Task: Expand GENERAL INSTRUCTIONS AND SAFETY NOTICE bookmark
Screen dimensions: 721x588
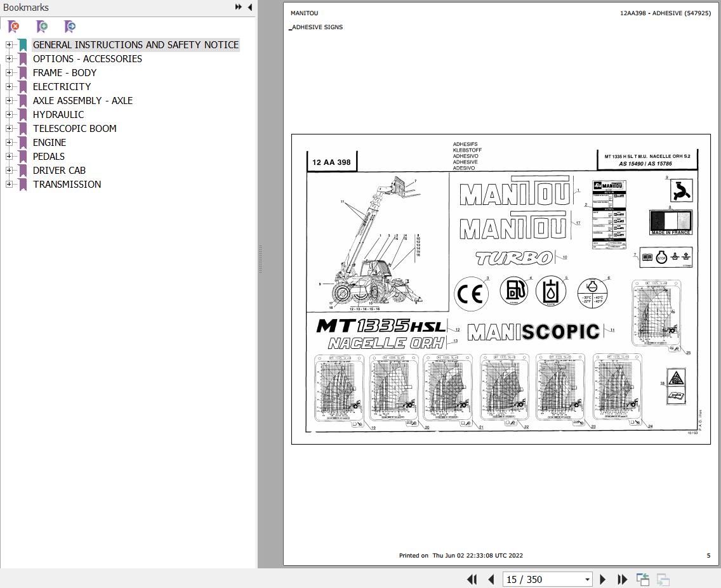Action: 9,44
